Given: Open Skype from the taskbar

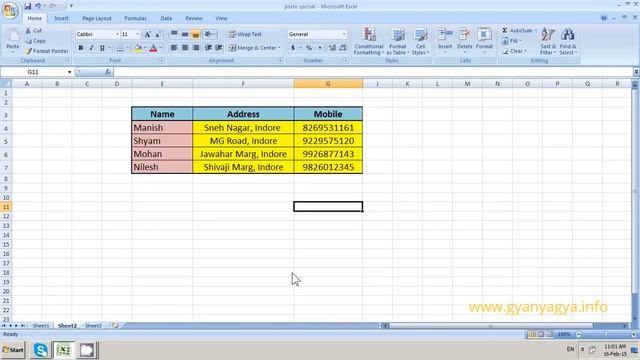Looking at the screenshot, I should tap(40, 350).
